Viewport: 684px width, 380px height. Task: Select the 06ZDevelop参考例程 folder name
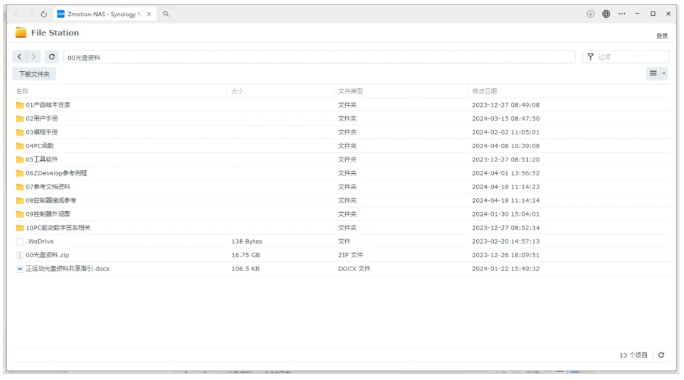click(x=56, y=173)
